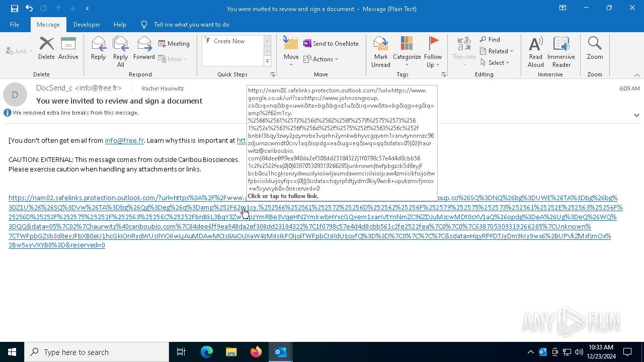Open the Junk dropdown
Screen dimensions: 644x362
point(19,51)
